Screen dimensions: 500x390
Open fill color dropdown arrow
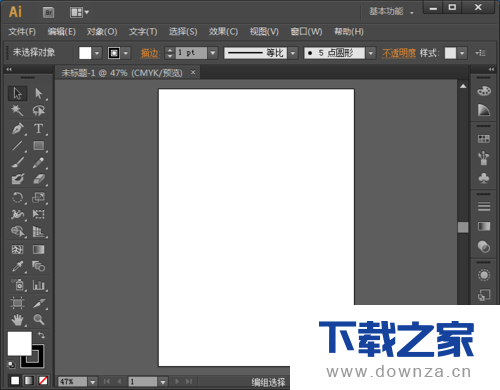(97, 53)
